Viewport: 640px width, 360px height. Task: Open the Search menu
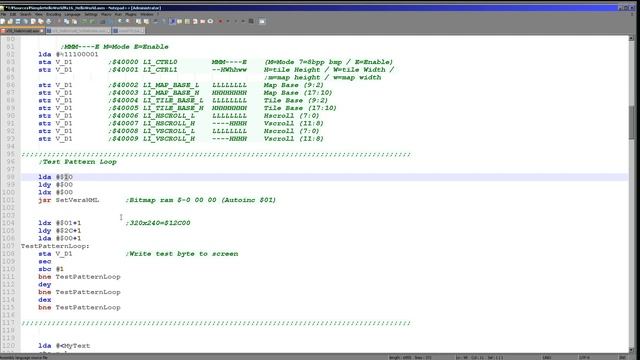(x=25, y=14)
